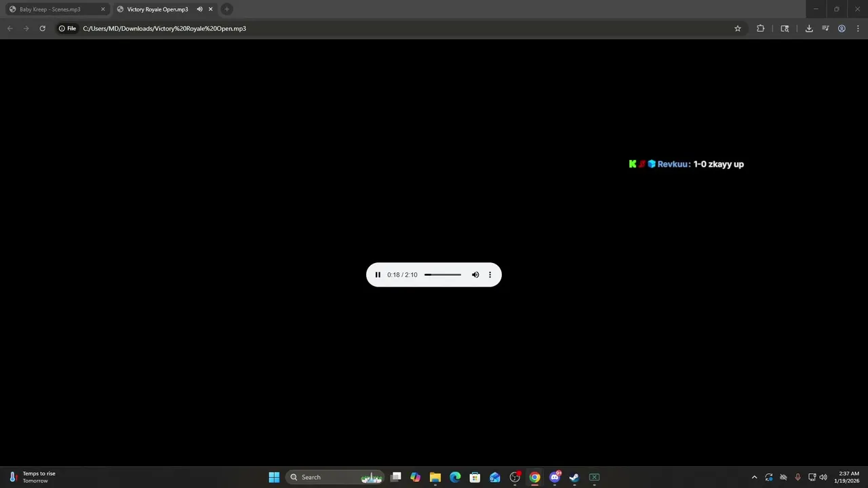The image size is (868, 488).
Task: Open the media controls music icon
Action: coord(825,28)
